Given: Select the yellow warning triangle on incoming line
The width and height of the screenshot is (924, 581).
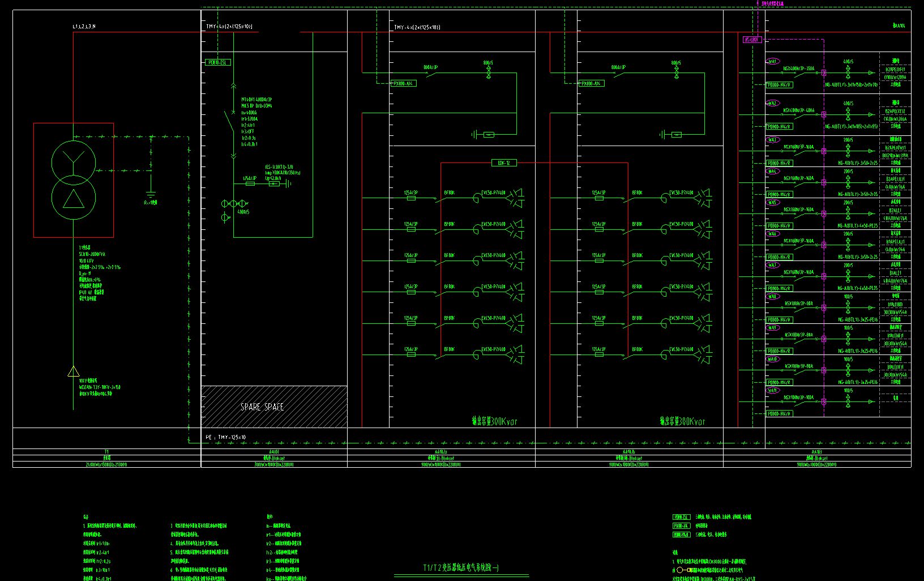Looking at the screenshot, I should point(74,371).
